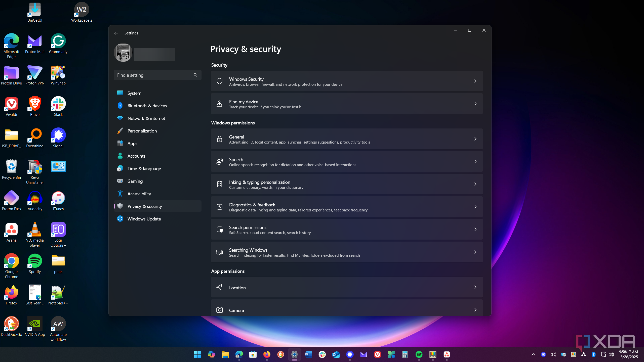This screenshot has height=362, width=644.
Task: Expand the Speech chevron
Action: (475, 161)
